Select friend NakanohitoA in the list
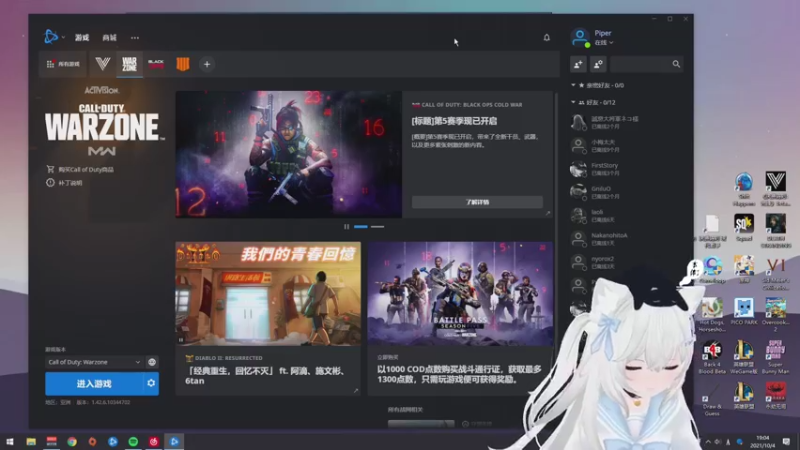 [x=627, y=239]
